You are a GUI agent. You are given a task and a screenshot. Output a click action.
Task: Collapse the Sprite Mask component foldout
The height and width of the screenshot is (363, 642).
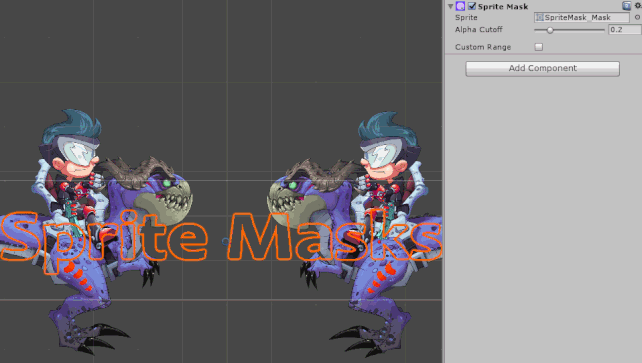point(450,6)
